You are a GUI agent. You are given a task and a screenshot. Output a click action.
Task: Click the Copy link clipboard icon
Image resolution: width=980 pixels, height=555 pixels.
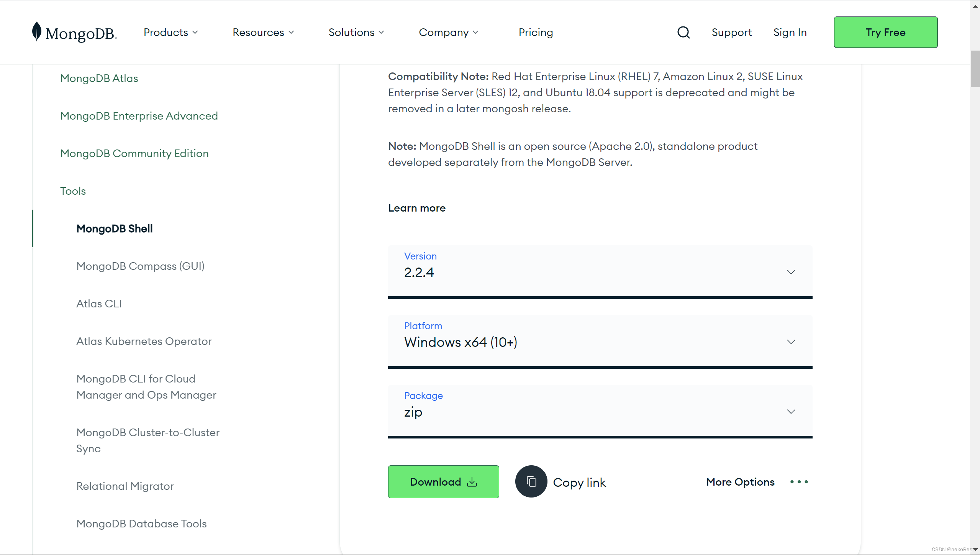[x=531, y=481]
